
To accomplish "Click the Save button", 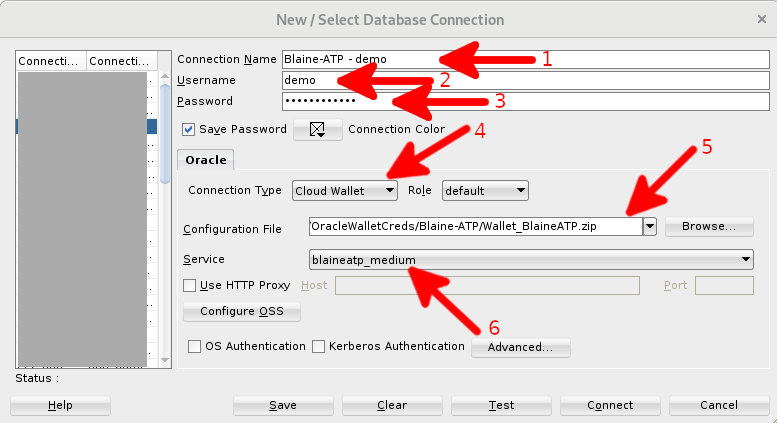I will pos(283,406).
